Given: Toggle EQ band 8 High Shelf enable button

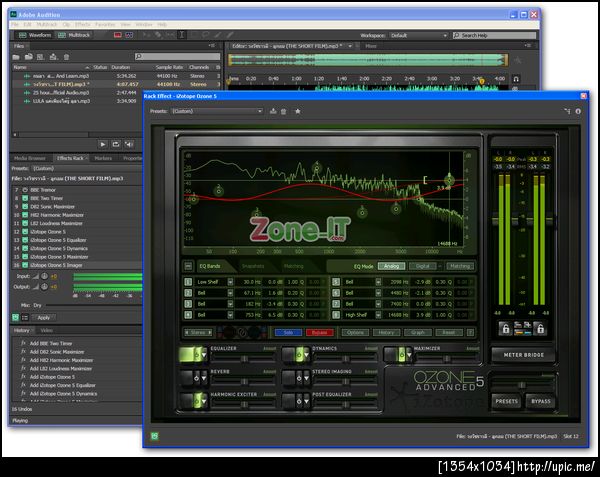Looking at the screenshot, I should (x=336, y=315).
